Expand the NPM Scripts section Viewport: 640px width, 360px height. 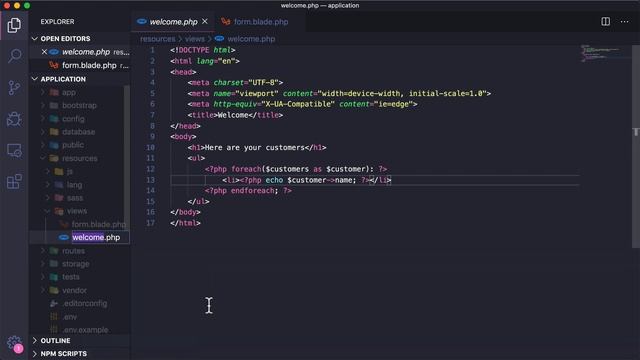81,353
